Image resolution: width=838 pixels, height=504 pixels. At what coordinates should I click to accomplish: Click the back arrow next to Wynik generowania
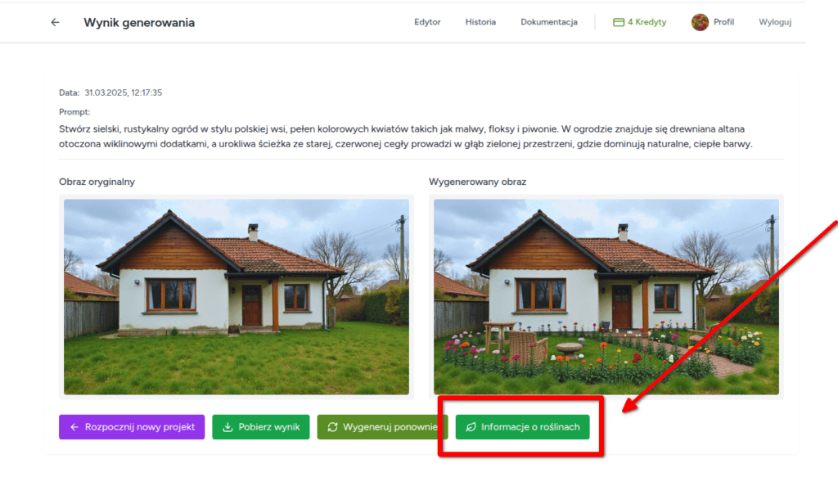tap(54, 22)
